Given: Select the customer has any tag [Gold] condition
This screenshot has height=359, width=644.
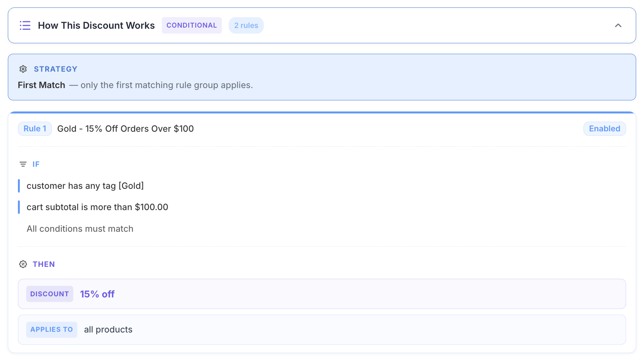Looking at the screenshot, I should (85, 186).
